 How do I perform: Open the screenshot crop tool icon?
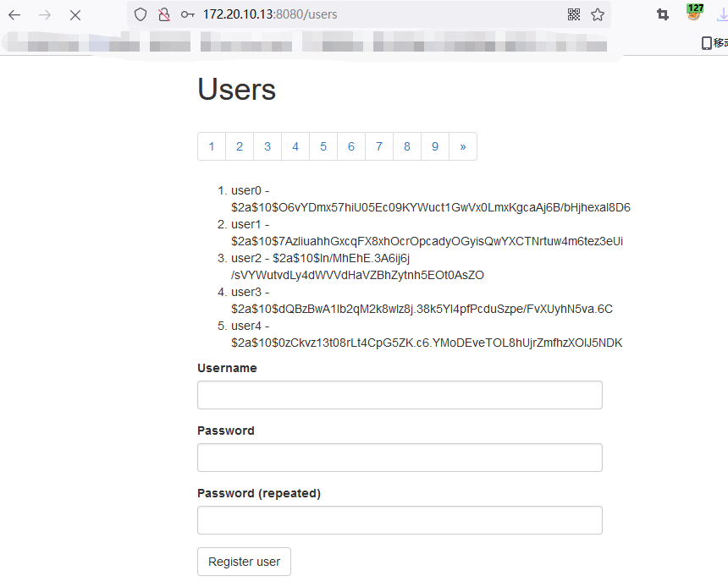(663, 15)
